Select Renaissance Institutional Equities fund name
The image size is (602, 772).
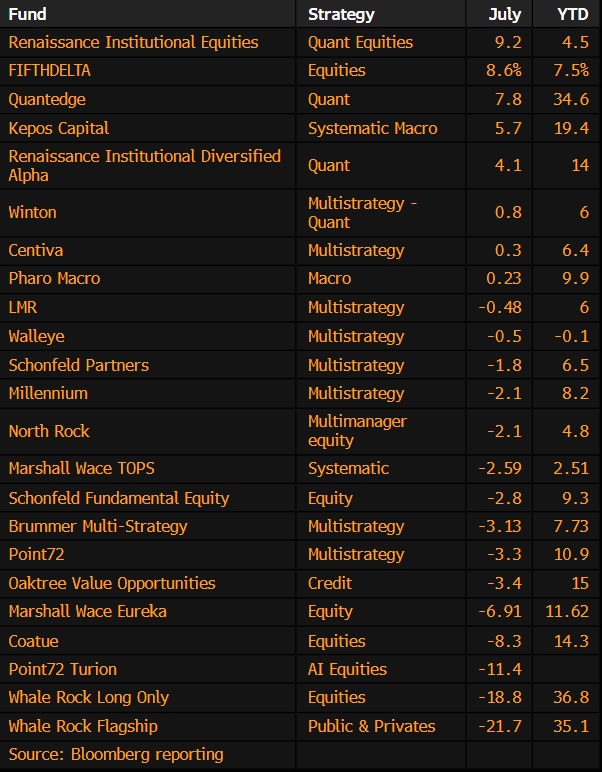click(133, 42)
